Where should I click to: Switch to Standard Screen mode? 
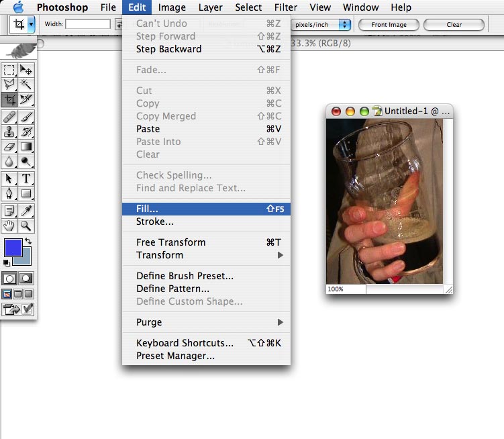point(7,293)
